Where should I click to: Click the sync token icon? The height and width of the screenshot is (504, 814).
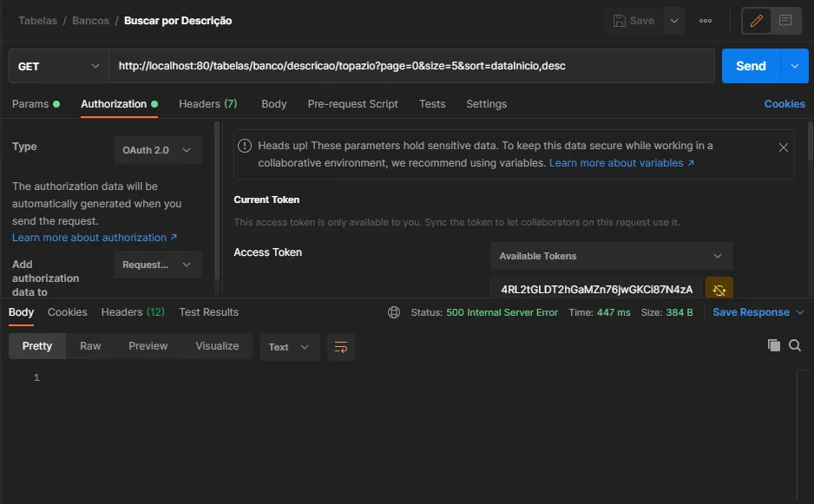point(719,290)
